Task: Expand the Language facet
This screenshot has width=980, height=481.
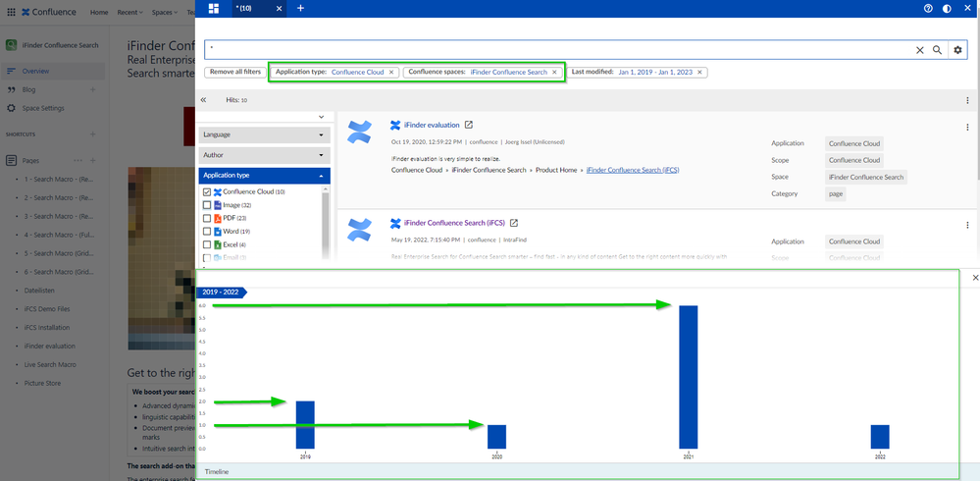Action: pyautogui.click(x=265, y=134)
